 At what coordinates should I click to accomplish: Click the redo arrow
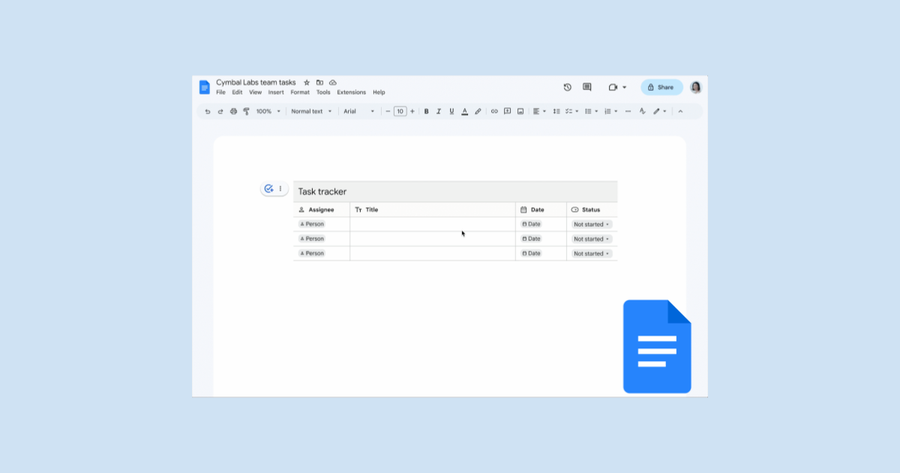(x=220, y=111)
